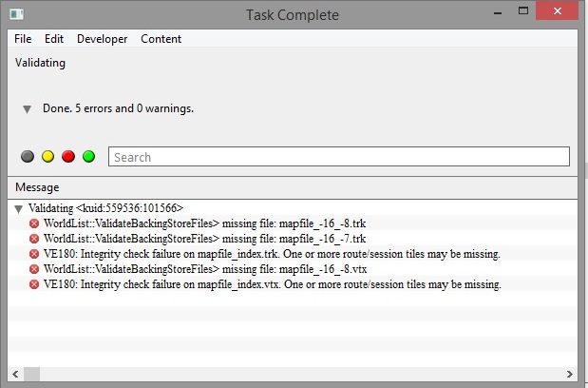This screenshot has width=588, height=388.
Task: Click the gray filter circle
Action: click(27, 157)
